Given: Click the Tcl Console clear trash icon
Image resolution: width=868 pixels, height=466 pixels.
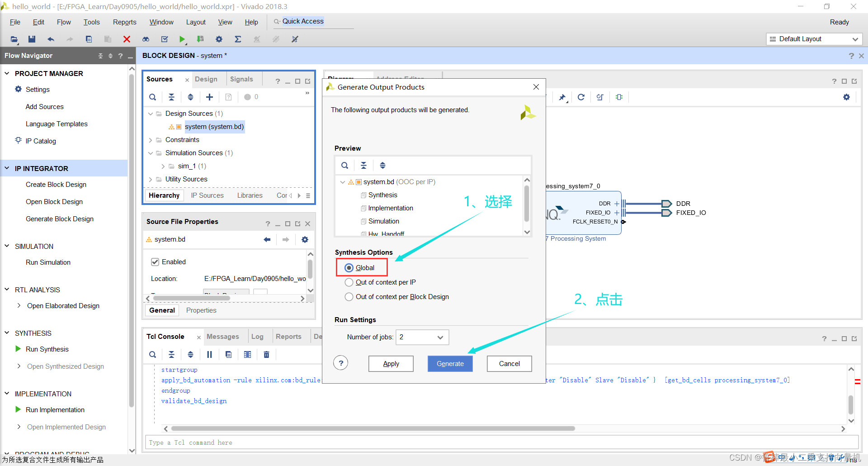Looking at the screenshot, I should (x=266, y=354).
